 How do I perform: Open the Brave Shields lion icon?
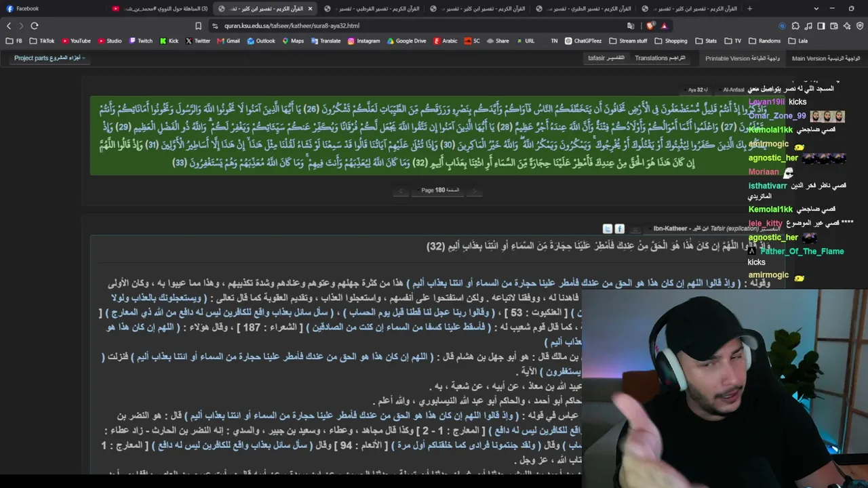[x=650, y=26]
